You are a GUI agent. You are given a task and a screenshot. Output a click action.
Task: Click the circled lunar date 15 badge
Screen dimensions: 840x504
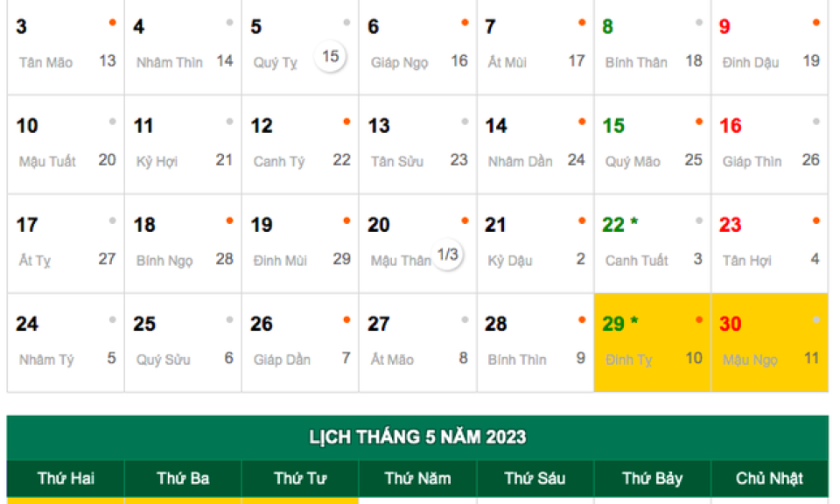[331, 56]
